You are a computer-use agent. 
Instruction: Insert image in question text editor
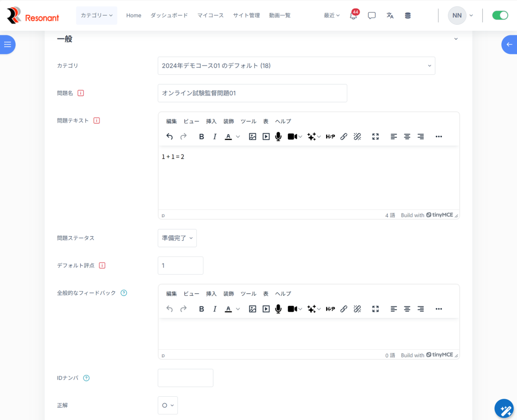252,136
